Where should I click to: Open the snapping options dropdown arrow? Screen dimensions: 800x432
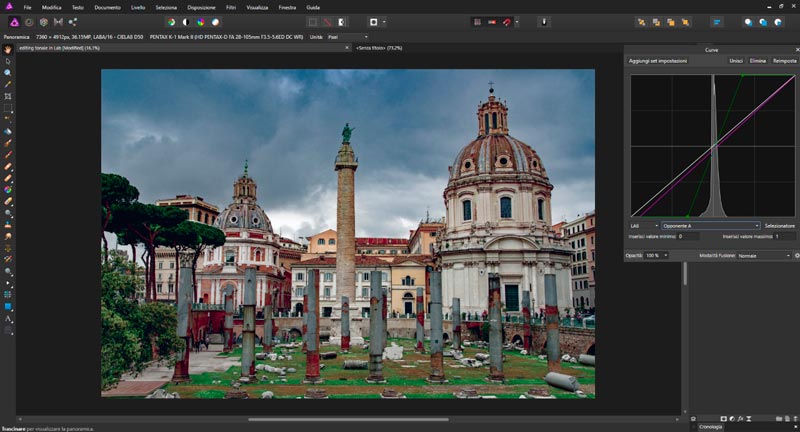tap(517, 22)
